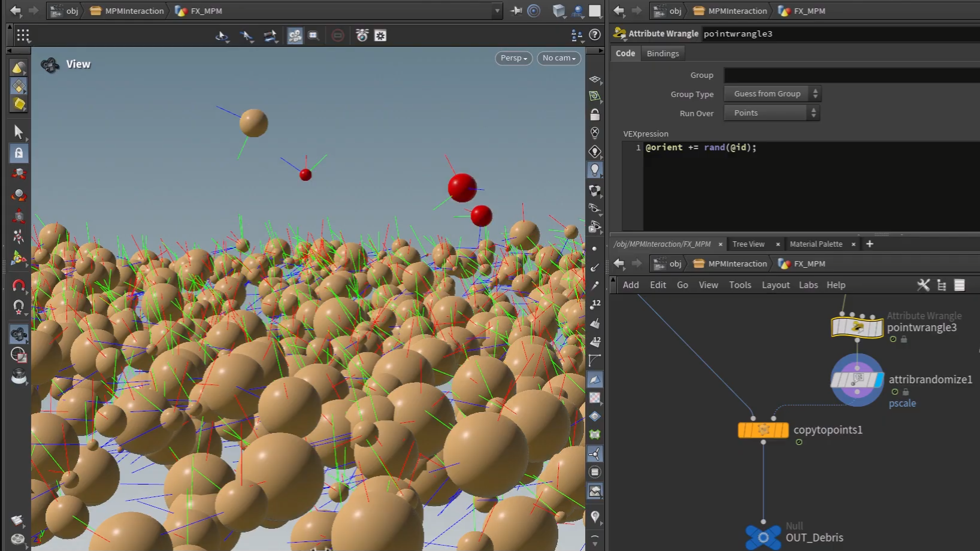This screenshot has height=551, width=980.
Task: Open the Group Type dropdown
Action: 772,94
